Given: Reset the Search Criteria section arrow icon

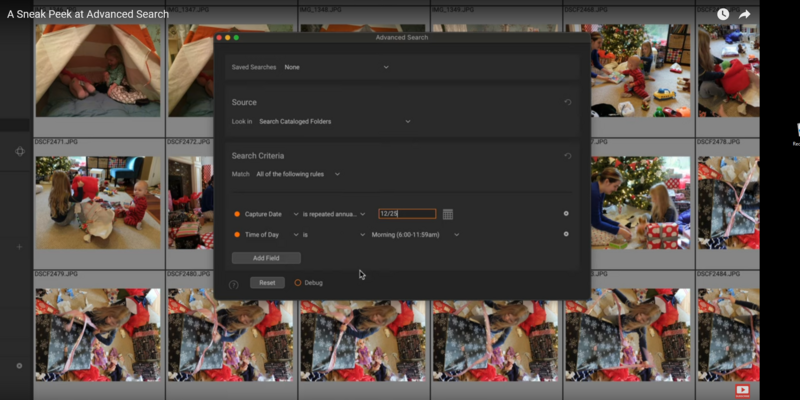Looking at the screenshot, I should click(567, 156).
